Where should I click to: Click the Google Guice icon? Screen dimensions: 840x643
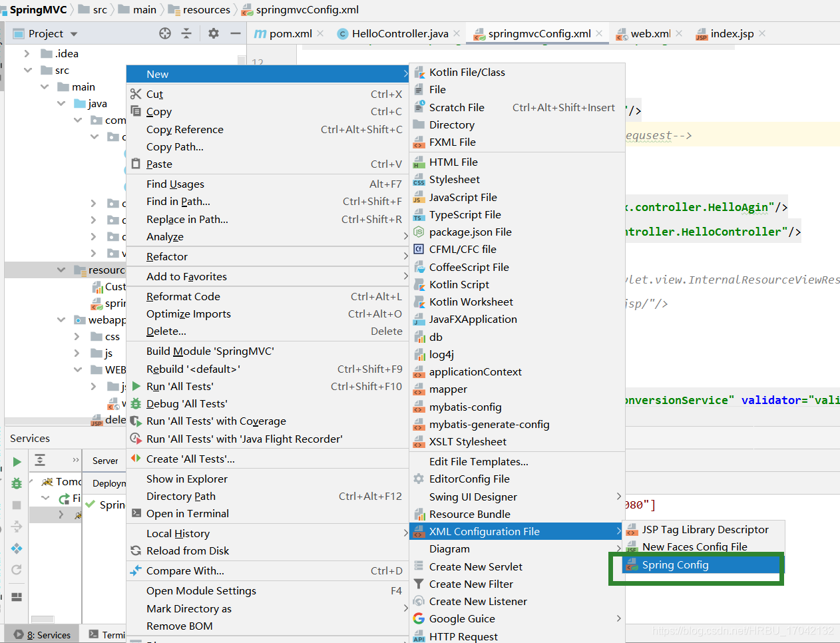pyautogui.click(x=419, y=619)
